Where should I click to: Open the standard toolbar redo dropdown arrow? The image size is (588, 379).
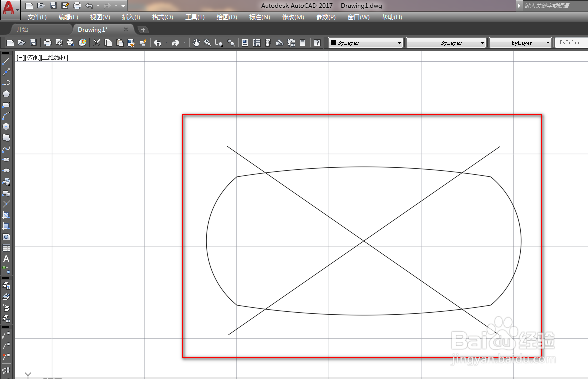pos(184,43)
